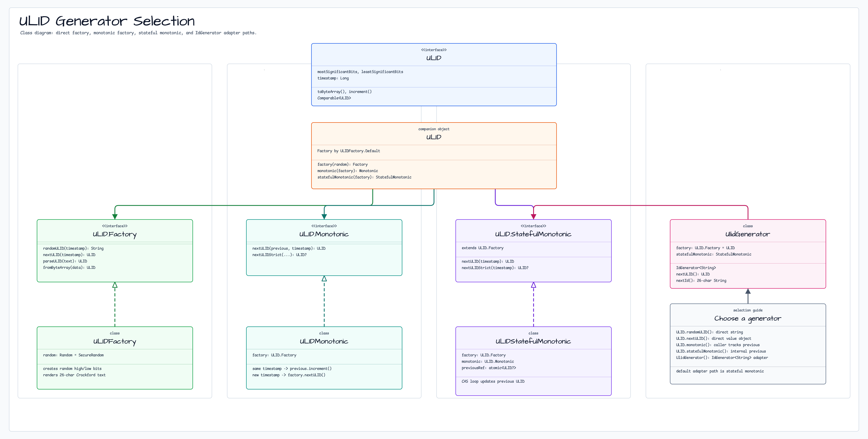This screenshot has height=439, width=868.
Task: Click 'creates random high/low bits' note
Action: (x=72, y=369)
